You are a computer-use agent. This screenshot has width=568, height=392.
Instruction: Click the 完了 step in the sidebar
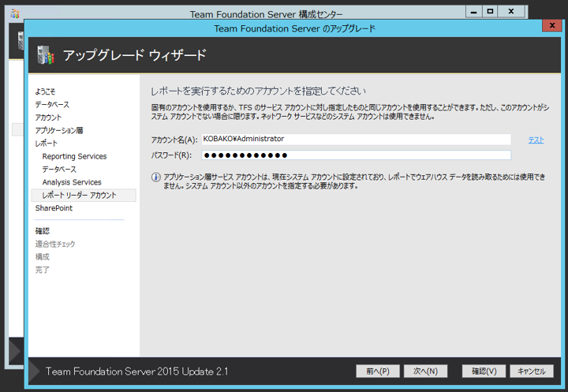(43, 270)
